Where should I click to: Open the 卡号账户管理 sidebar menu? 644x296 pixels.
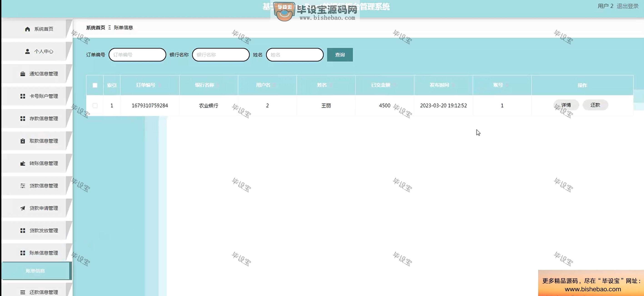coord(37,96)
